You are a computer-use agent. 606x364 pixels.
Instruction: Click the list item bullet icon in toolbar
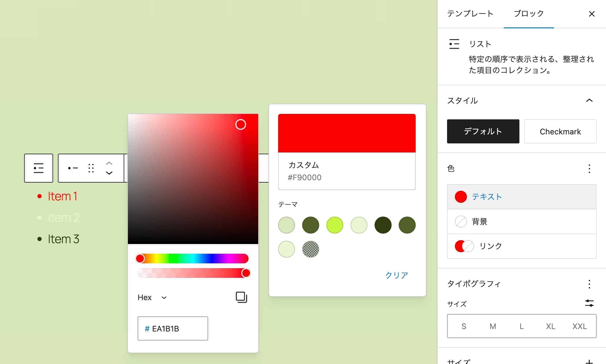(73, 168)
